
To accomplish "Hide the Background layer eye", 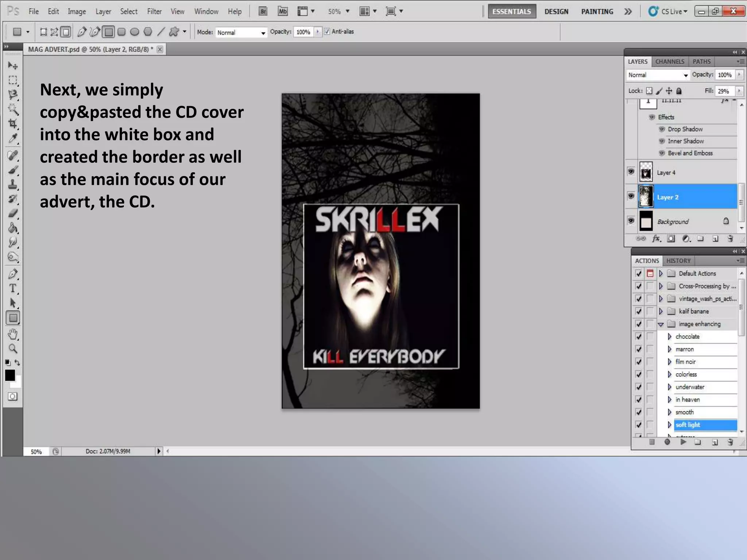I will tap(631, 221).
